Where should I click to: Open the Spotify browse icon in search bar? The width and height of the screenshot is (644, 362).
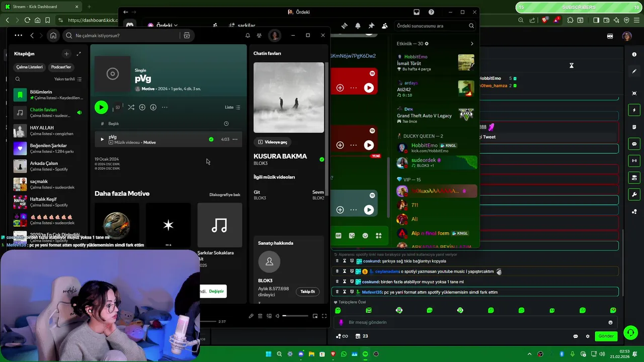tap(187, 36)
